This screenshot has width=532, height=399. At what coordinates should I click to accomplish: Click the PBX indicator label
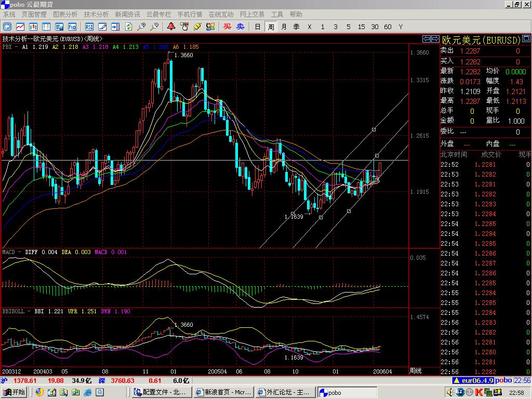[7, 47]
